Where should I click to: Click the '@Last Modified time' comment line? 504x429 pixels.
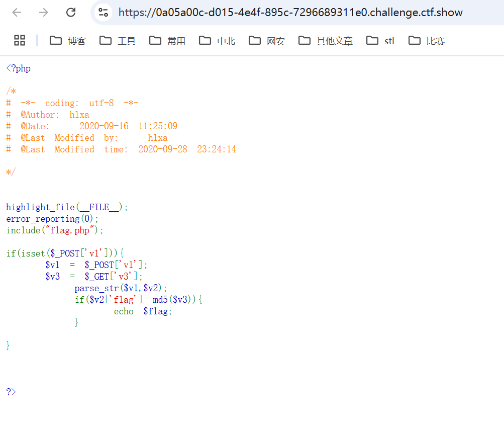121,149
